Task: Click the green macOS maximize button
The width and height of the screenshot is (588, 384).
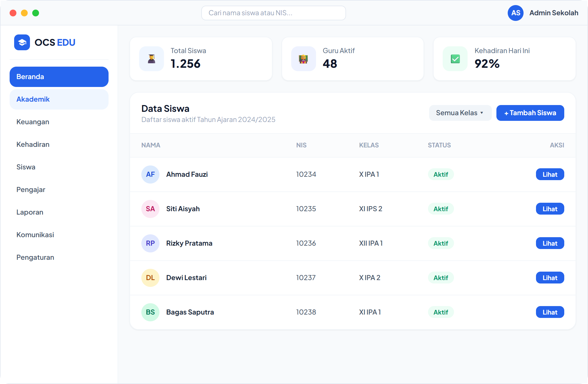Action: tap(36, 13)
